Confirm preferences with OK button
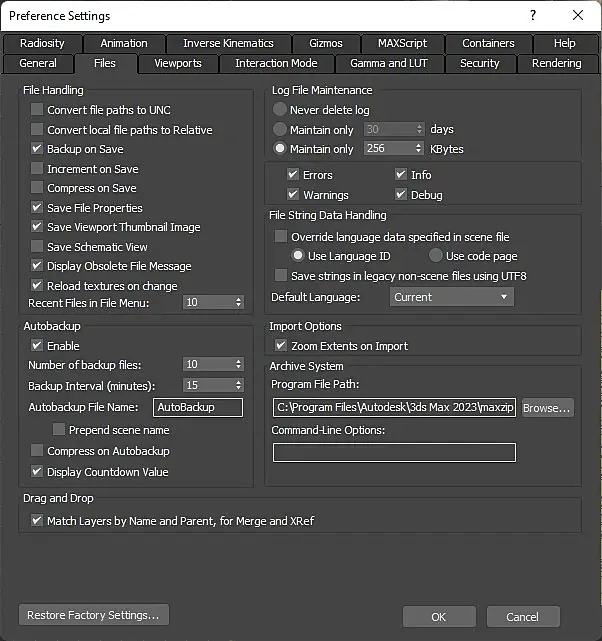Image resolution: width=602 pixels, height=641 pixels. 438,617
